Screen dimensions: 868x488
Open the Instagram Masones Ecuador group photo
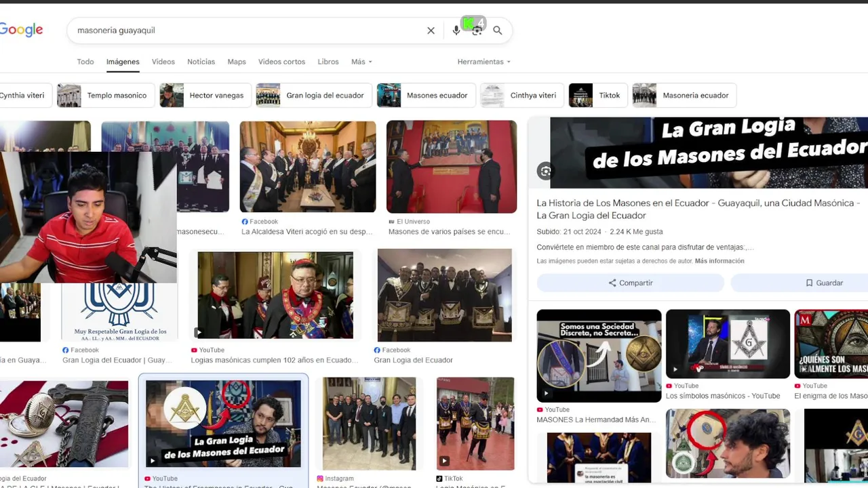click(369, 424)
